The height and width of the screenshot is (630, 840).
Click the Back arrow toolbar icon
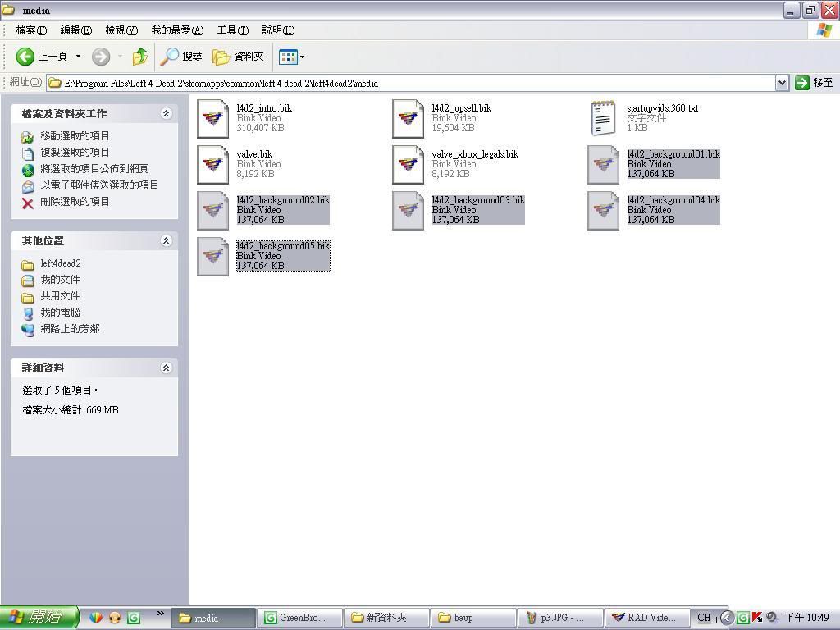25,57
